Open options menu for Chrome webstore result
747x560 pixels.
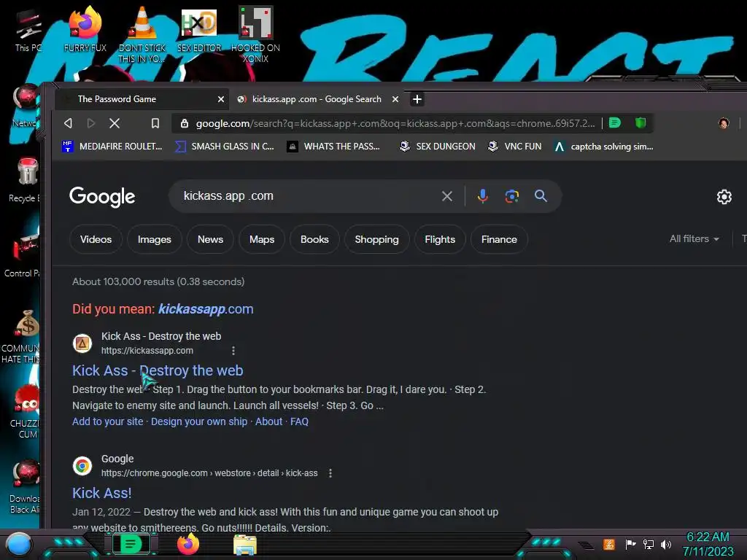click(x=330, y=473)
